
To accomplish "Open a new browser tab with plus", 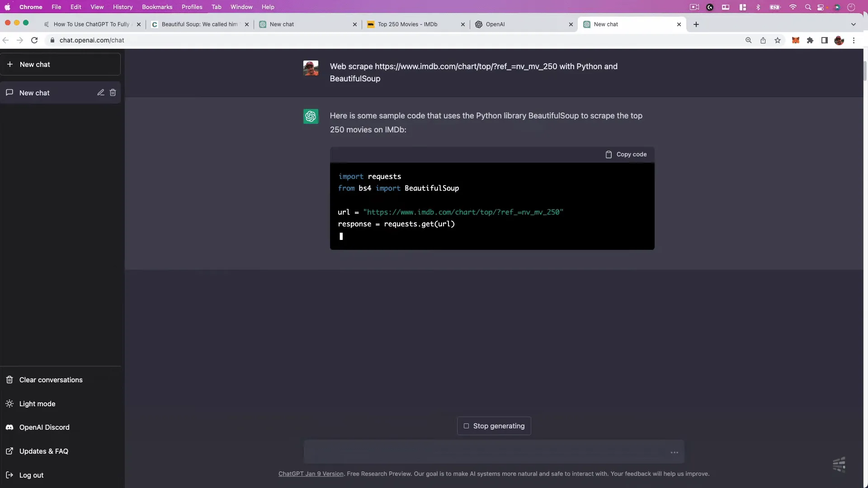I will pos(696,24).
